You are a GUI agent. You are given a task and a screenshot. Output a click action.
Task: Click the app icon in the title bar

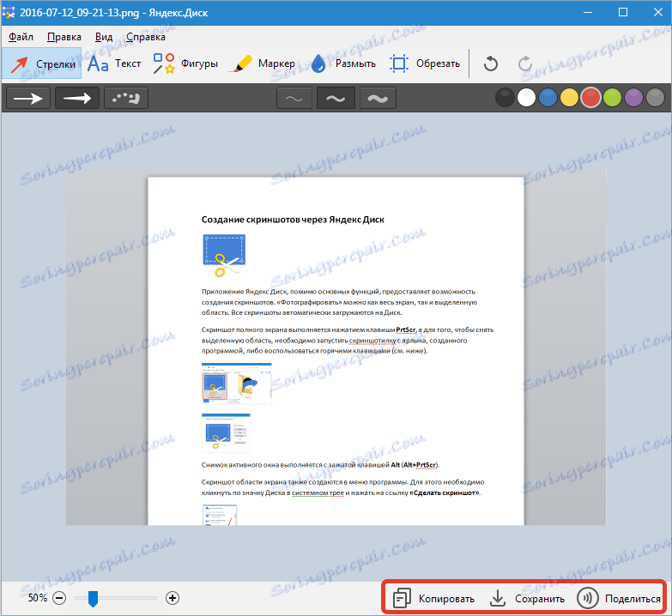point(9,12)
